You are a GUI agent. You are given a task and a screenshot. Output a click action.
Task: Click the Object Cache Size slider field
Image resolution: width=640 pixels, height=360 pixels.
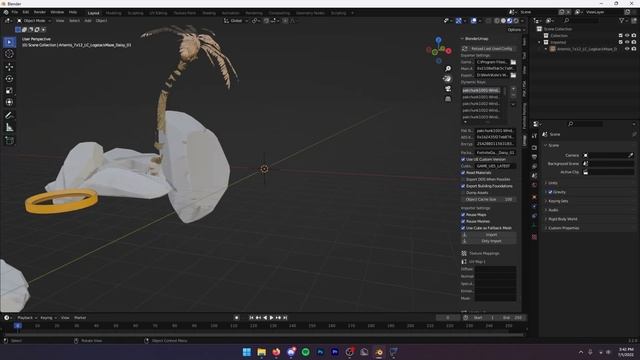[x=489, y=200]
